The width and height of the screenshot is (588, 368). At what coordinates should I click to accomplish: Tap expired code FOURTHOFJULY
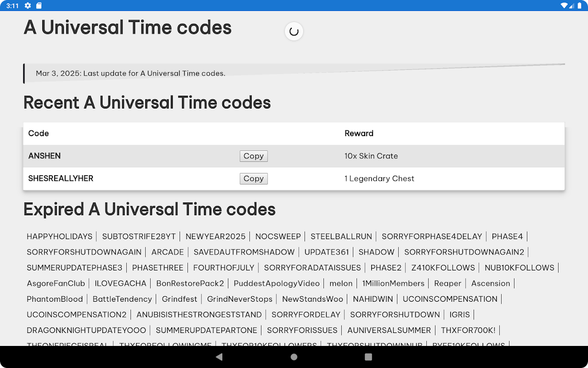pyautogui.click(x=224, y=268)
